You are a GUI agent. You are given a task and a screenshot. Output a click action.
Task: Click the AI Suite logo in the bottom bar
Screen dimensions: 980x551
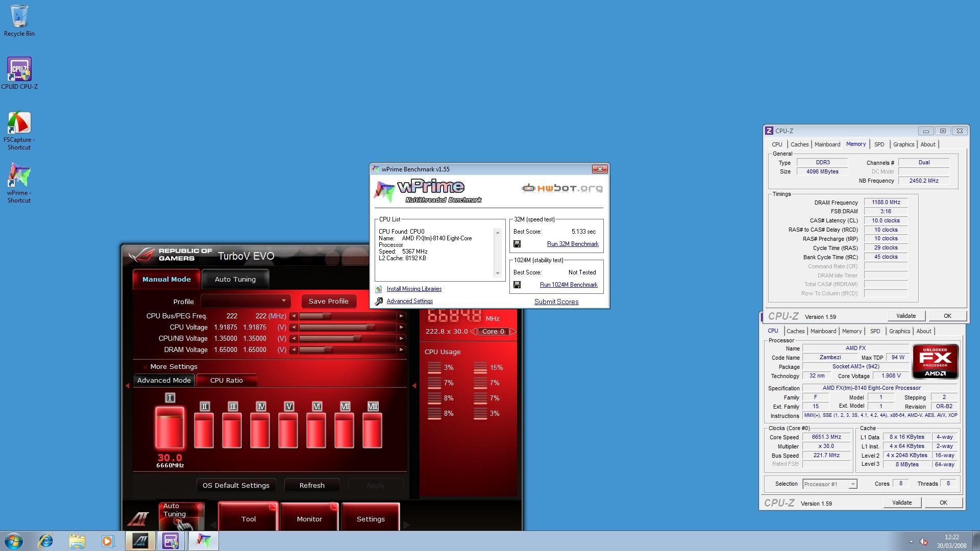point(138,518)
